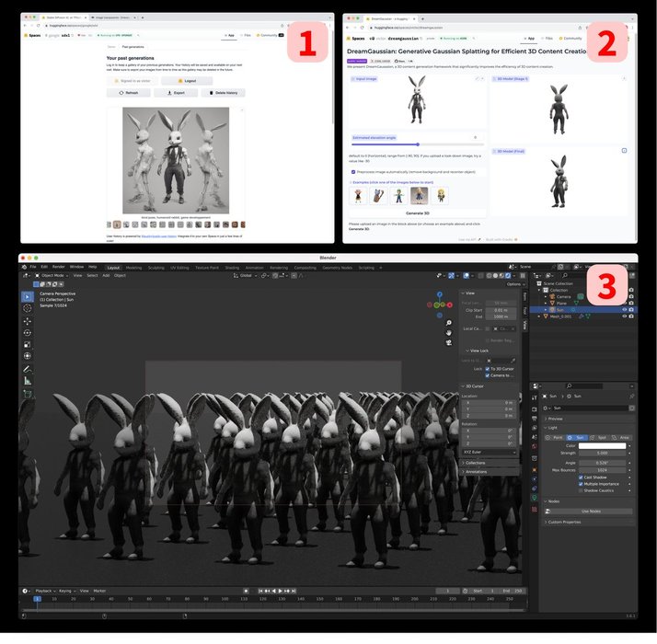Select the Area light type
Viewport: 657px width, 644px height.
[621, 437]
